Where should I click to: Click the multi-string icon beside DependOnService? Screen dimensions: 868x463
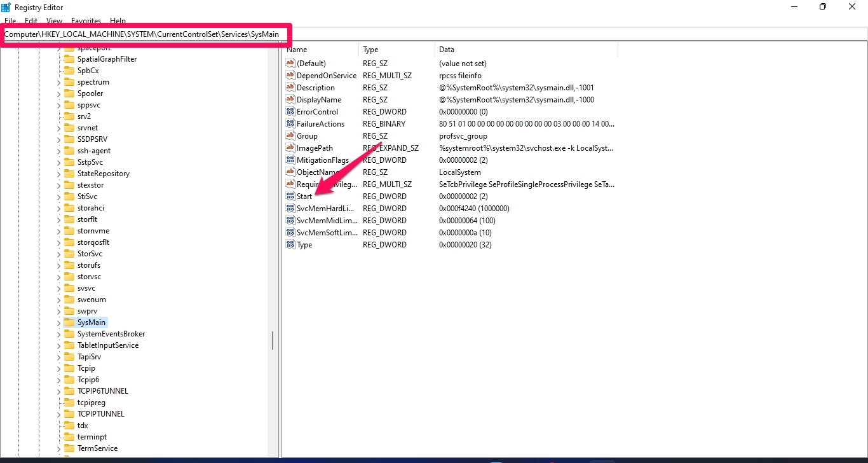coord(290,75)
